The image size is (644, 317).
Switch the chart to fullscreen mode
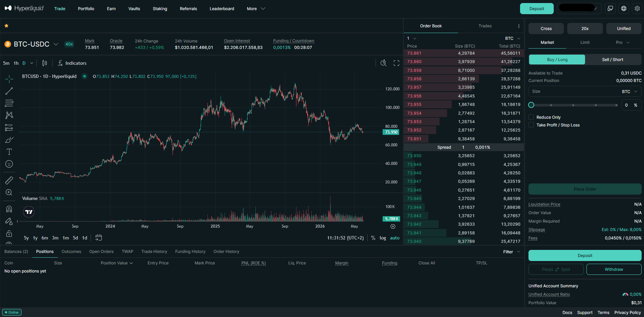tap(396, 63)
